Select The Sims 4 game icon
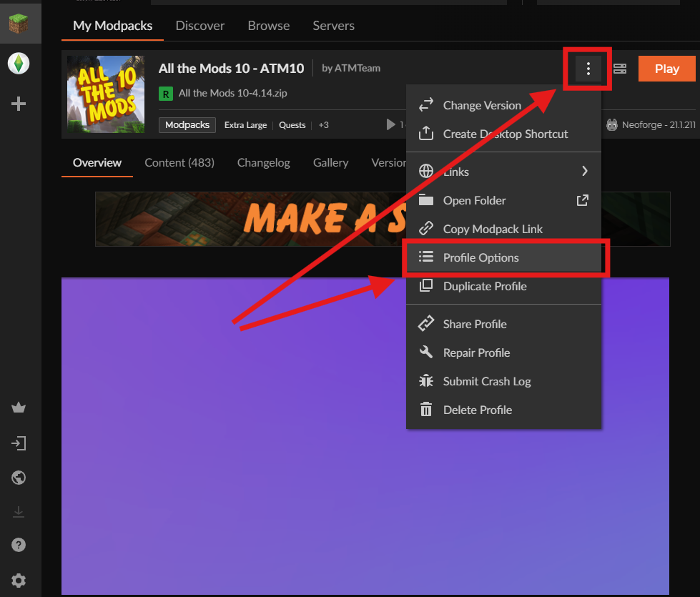 point(19,64)
